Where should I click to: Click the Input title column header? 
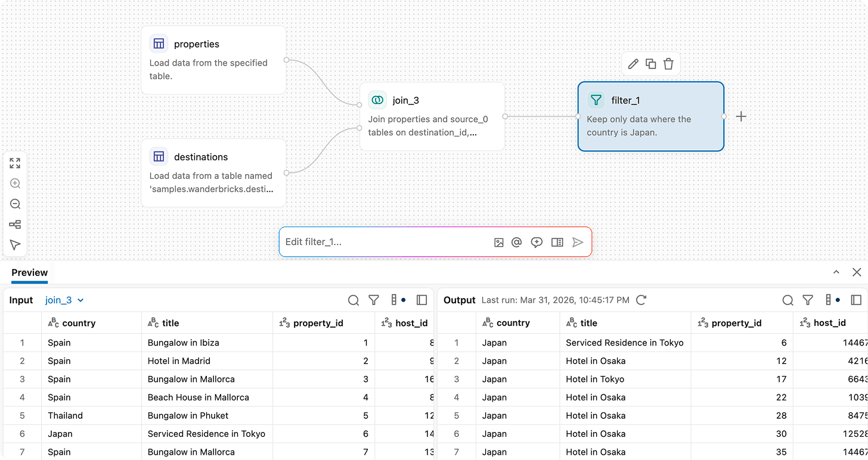click(x=207, y=323)
